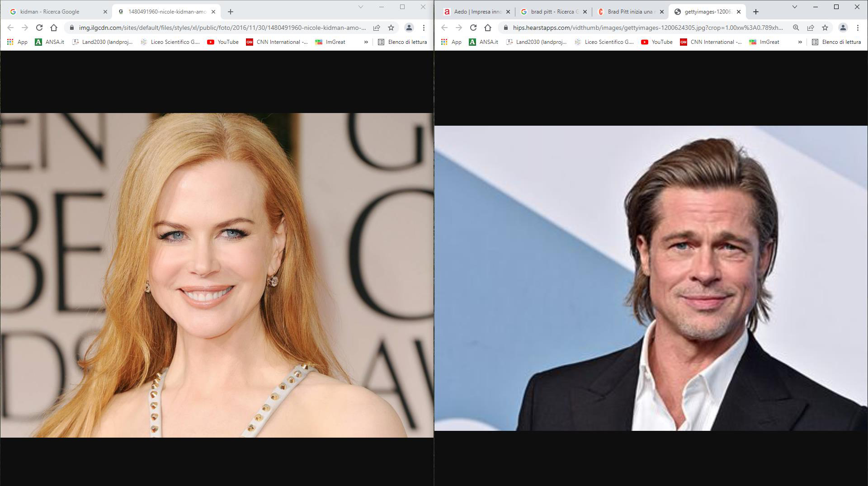This screenshot has width=868, height=486.
Task: Share the img.ilgcdn.com page via the share icon
Action: [376, 28]
